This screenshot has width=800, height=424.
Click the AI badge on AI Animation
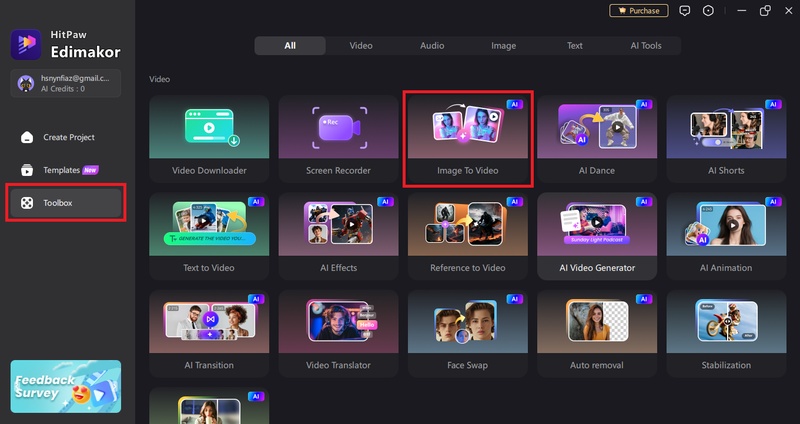point(773,202)
